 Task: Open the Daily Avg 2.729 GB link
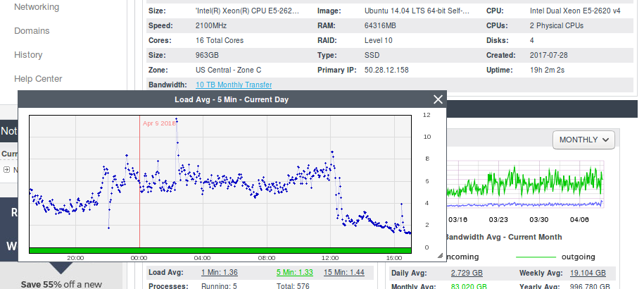(467, 273)
